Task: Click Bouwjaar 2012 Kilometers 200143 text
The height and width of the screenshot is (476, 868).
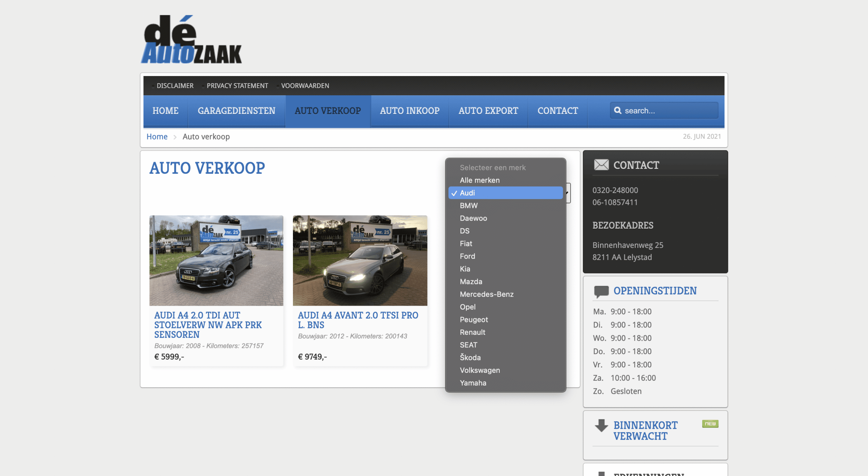Action: click(x=353, y=336)
